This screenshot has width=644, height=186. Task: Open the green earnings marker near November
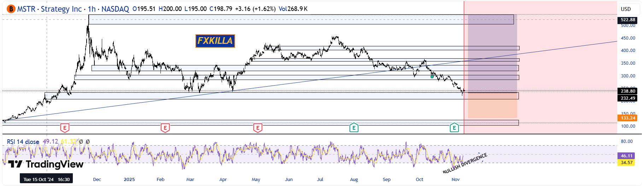point(454,128)
